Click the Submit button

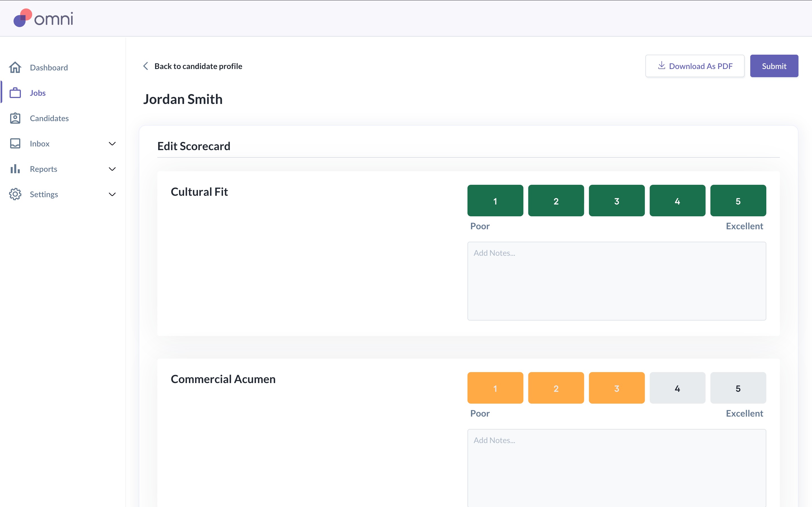pyautogui.click(x=774, y=66)
